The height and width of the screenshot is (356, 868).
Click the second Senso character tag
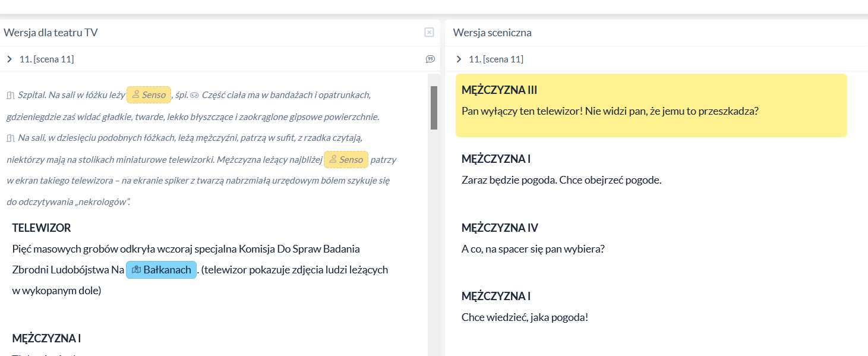346,160
